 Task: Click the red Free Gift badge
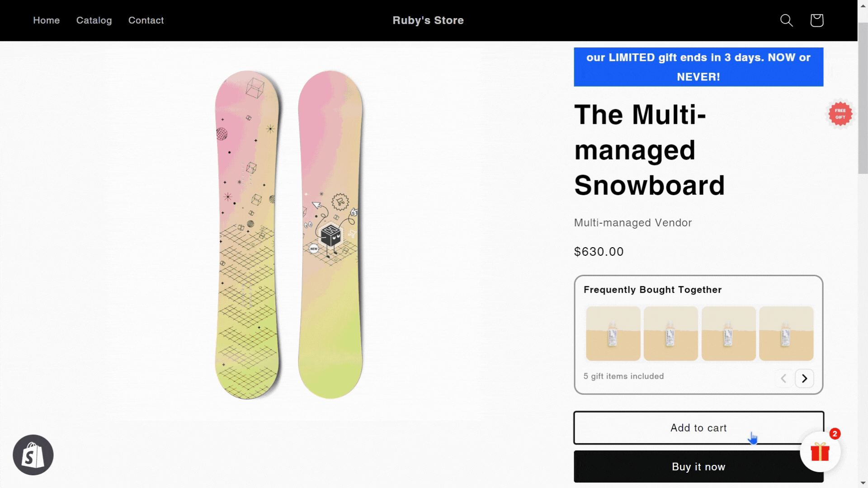(x=840, y=114)
